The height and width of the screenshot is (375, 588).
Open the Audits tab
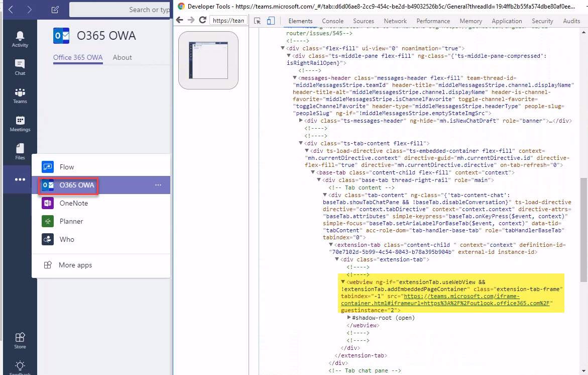(x=571, y=21)
